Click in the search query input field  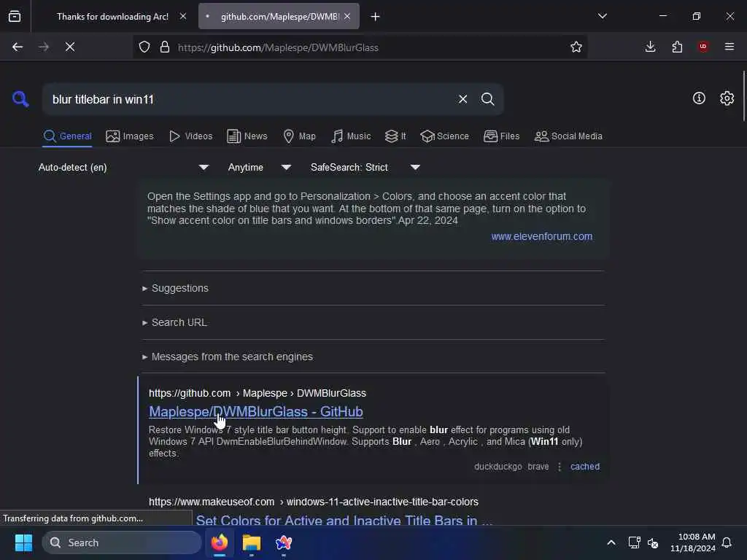(250, 99)
